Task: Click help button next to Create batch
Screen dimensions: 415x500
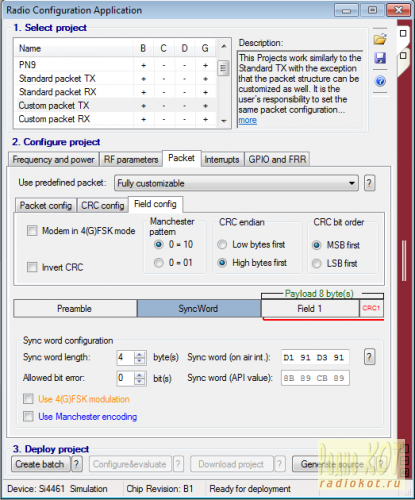Action: tap(77, 464)
